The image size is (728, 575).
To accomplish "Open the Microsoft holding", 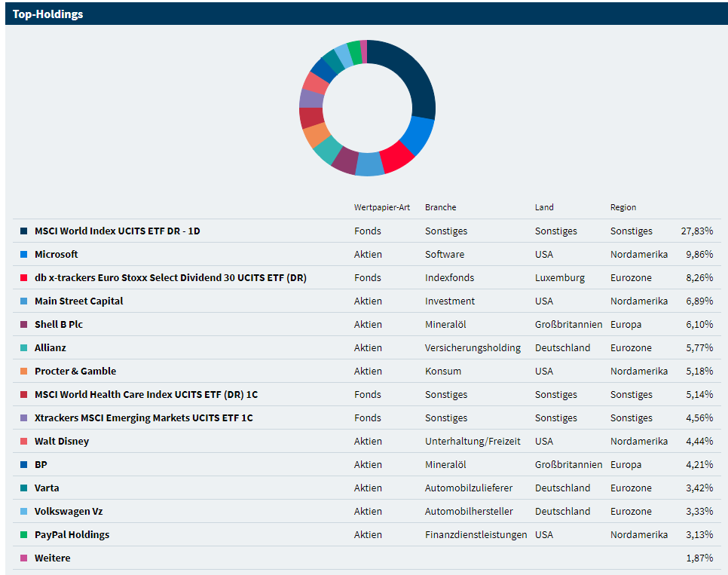I will [57, 255].
